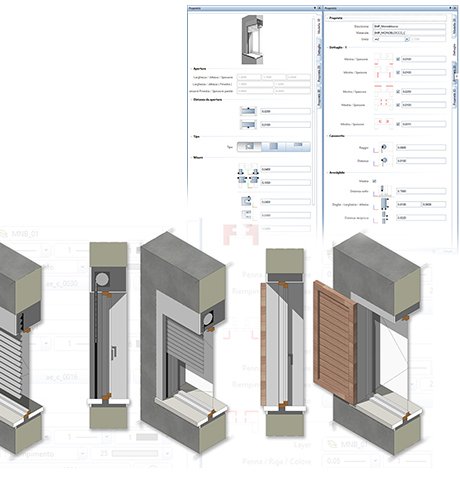
Task: Uncheck the first Mostra/Spessore checkbox
Action: [x=398, y=59]
